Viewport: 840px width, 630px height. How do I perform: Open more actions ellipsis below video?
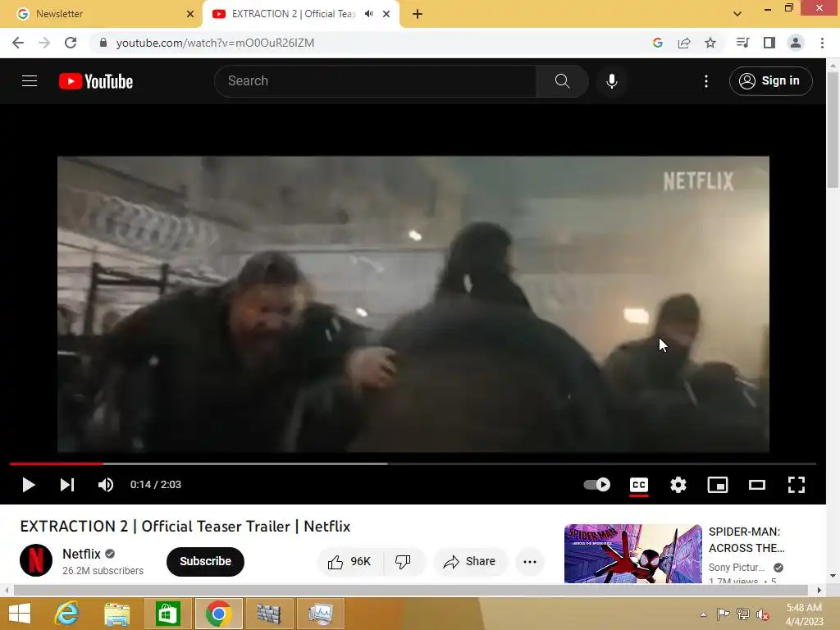click(x=530, y=561)
